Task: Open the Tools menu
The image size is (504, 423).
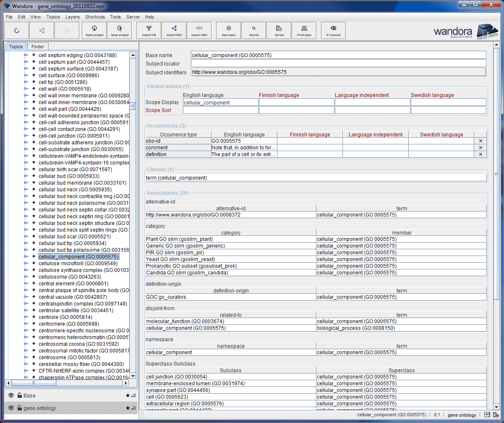Action: [x=115, y=17]
